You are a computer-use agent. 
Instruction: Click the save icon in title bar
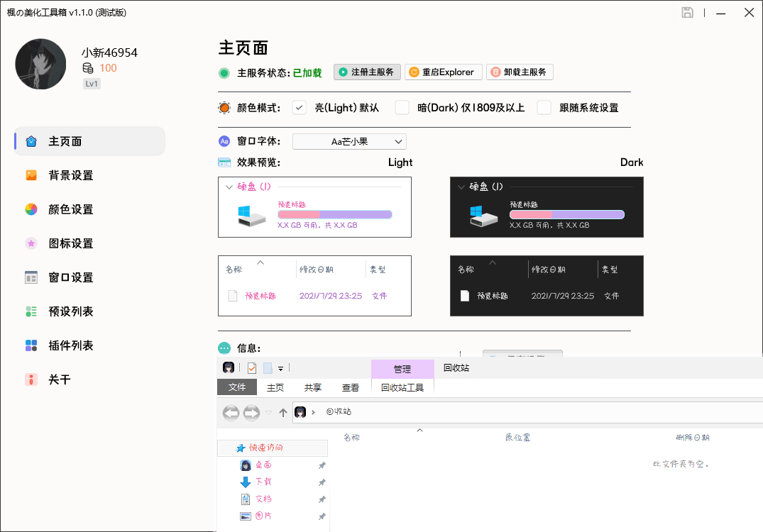tap(687, 13)
